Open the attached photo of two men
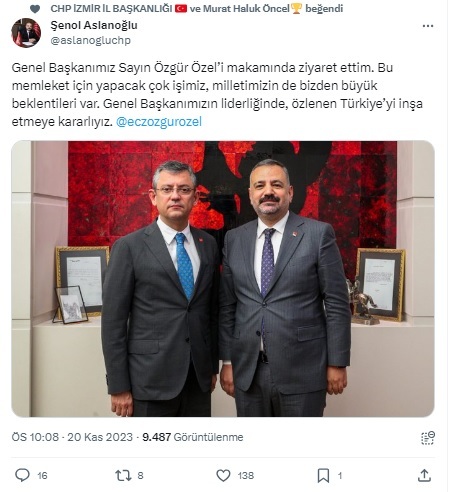This screenshot has width=449, height=492. click(223, 279)
